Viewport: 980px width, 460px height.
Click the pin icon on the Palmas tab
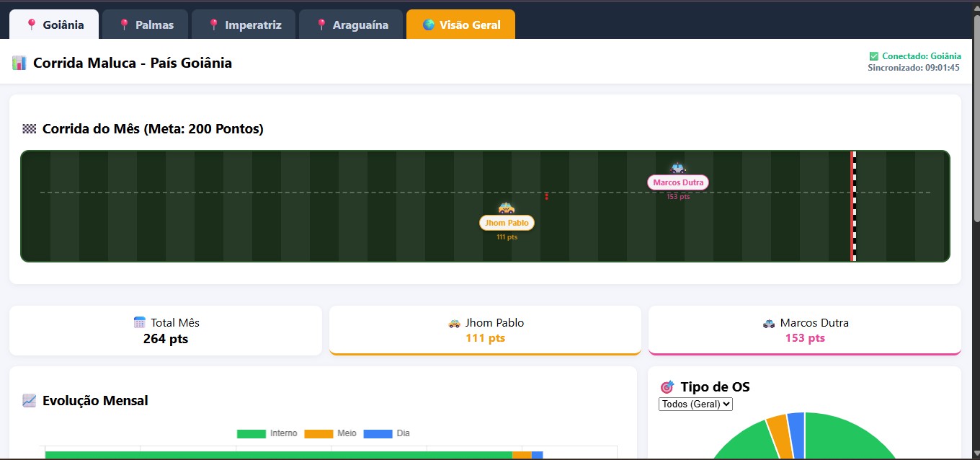124,25
